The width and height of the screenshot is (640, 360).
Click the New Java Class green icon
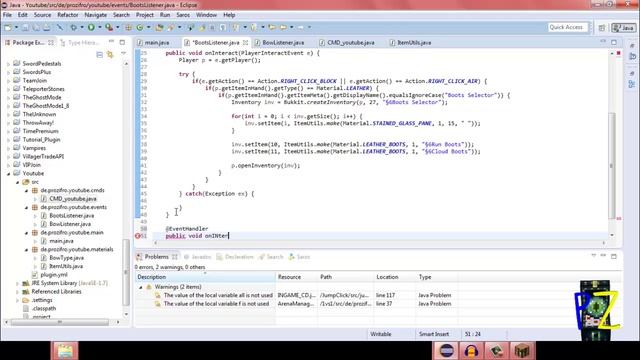point(140,27)
